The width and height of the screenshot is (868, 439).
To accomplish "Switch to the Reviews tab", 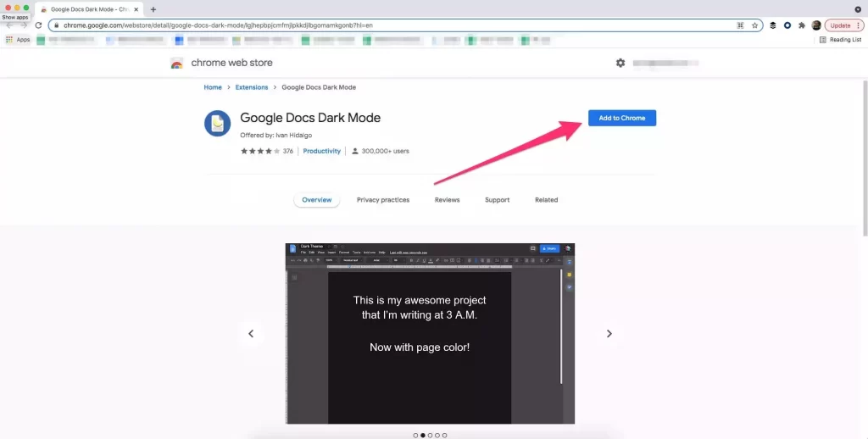I will click(448, 200).
